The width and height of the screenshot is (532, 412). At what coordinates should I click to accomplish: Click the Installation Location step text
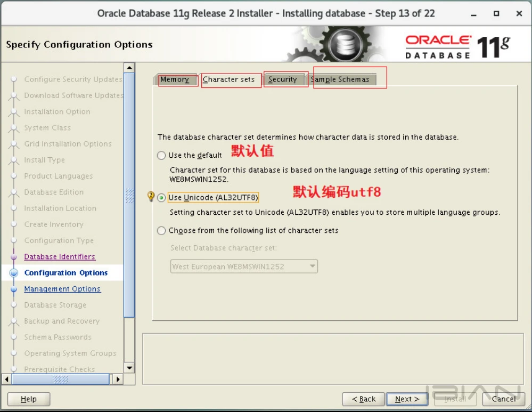coord(60,208)
